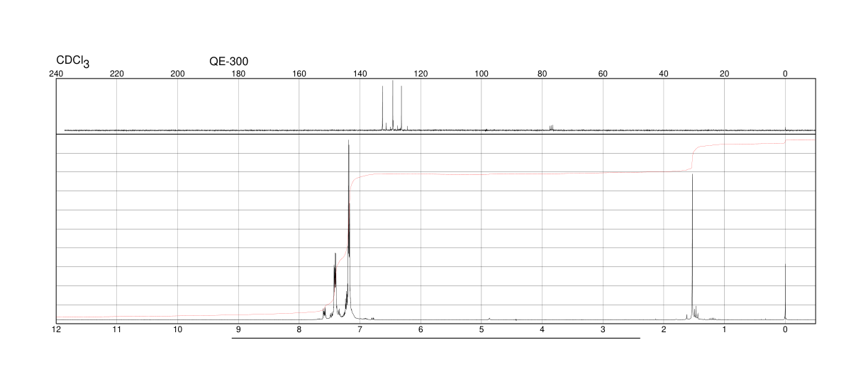
Task: Click the carbon peak near 133 ppm
Action: [x=382, y=108]
